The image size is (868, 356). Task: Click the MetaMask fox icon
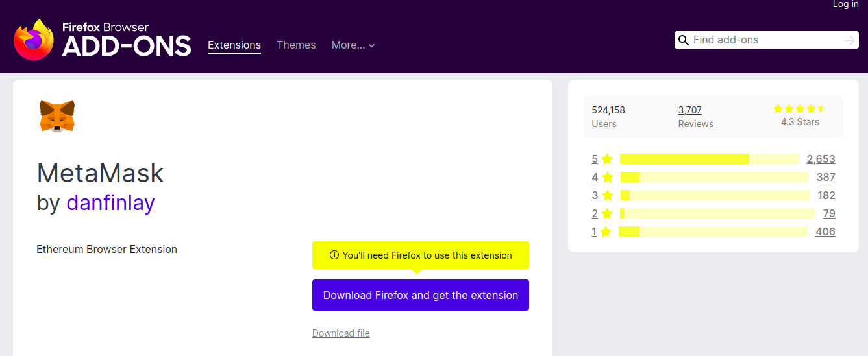coord(57,116)
